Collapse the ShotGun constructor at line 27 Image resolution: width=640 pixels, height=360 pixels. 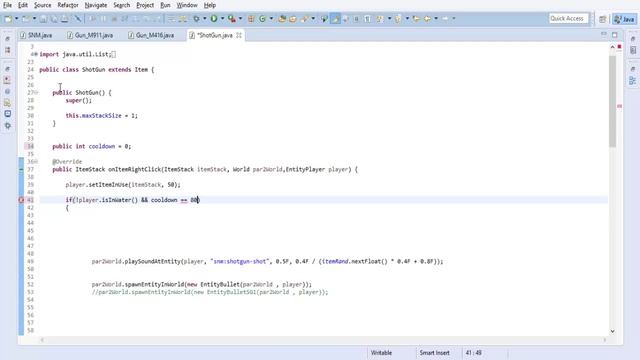(36, 93)
